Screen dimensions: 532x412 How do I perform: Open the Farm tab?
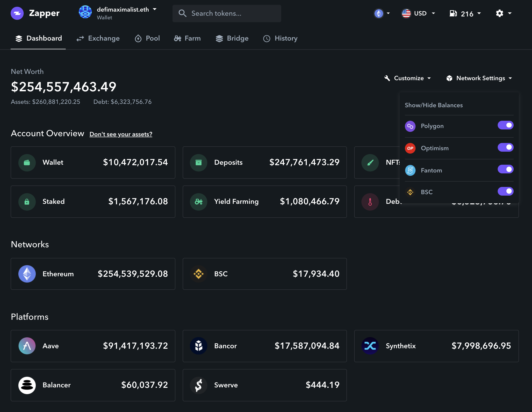[187, 38]
